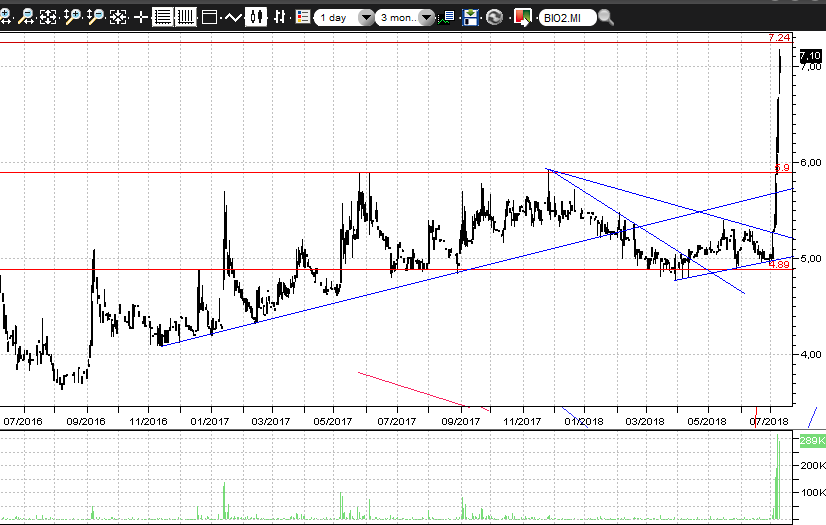This screenshot has height=525, width=826.
Task: Click the 4,00 price axis label
Action: coord(811,354)
